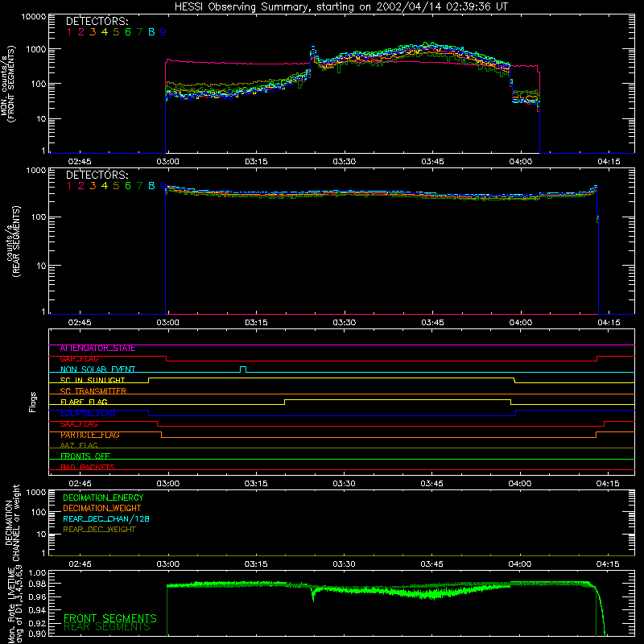
Task: Select the REAR_DEC_WEIGHT legend entry
Action: tap(99, 530)
